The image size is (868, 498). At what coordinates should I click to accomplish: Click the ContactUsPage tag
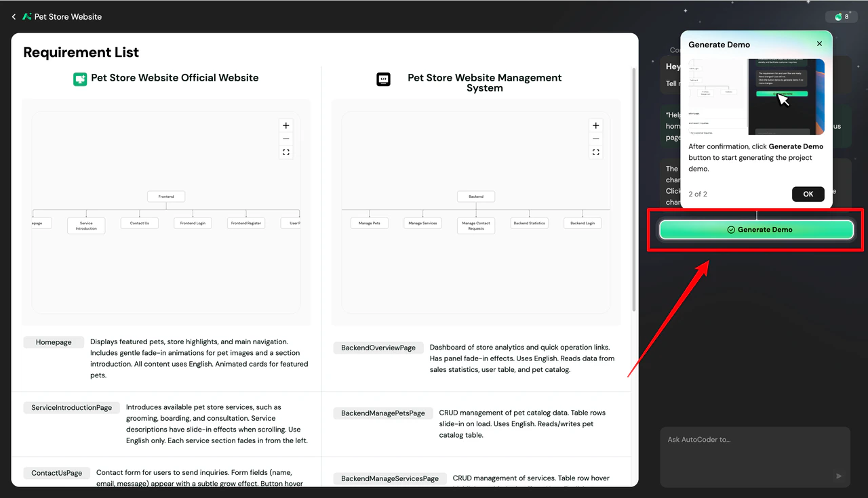[x=57, y=473]
